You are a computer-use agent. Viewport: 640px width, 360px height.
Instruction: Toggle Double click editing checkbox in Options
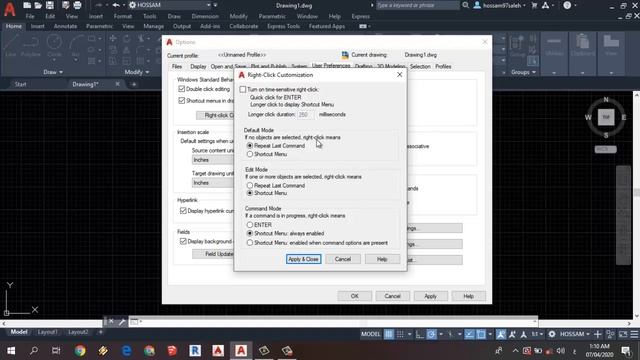click(182, 89)
